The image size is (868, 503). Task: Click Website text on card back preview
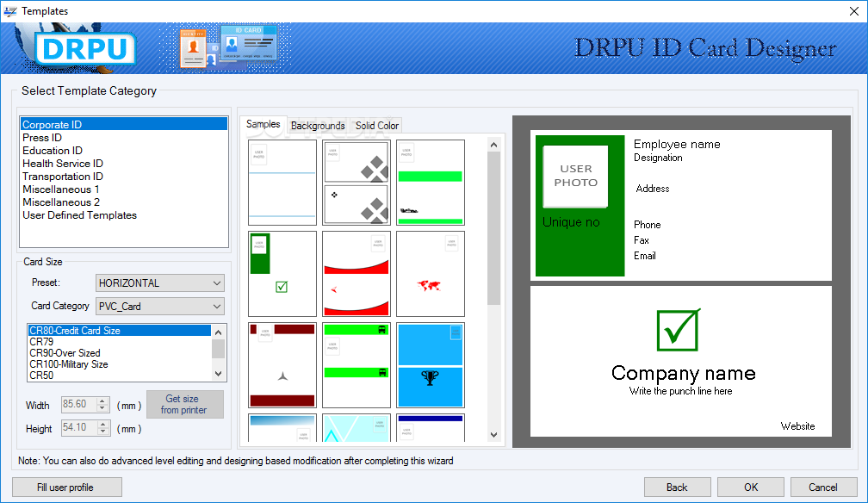(797, 426)
